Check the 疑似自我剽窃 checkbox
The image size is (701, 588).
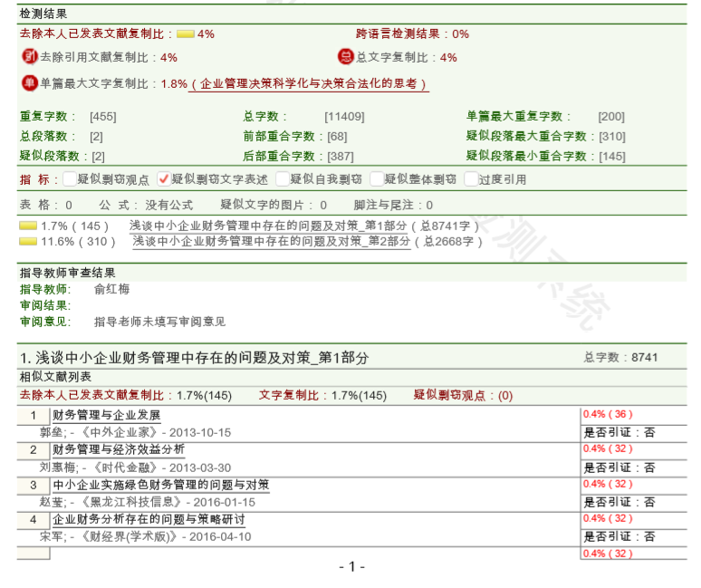(x=283, y=178)
